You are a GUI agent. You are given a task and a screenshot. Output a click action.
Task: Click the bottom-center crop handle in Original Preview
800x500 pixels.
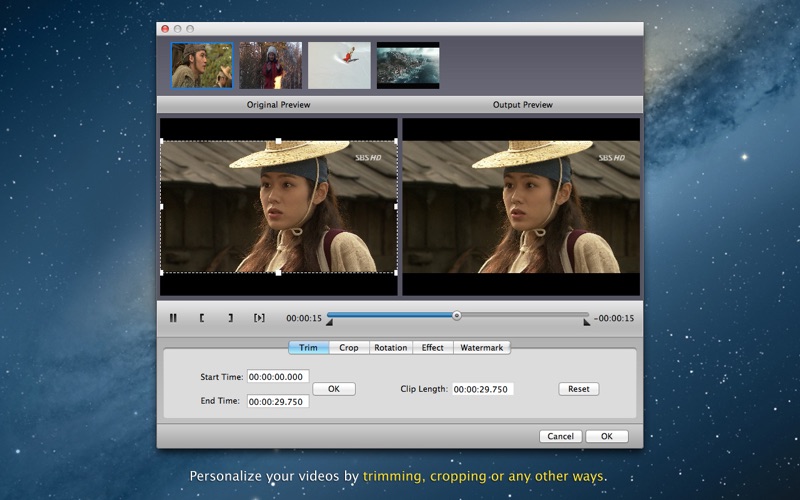point(279,273)
